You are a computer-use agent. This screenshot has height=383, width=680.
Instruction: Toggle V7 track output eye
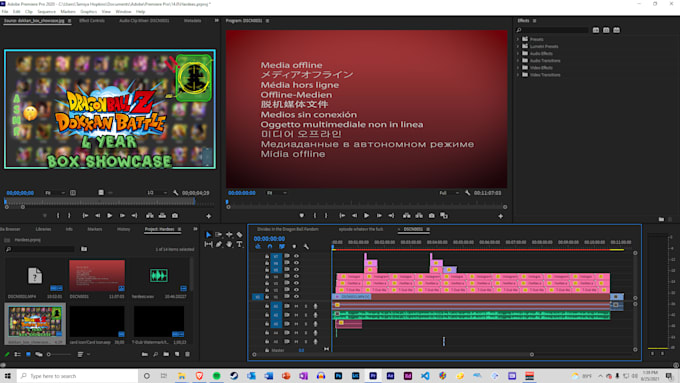click(296, 256)
